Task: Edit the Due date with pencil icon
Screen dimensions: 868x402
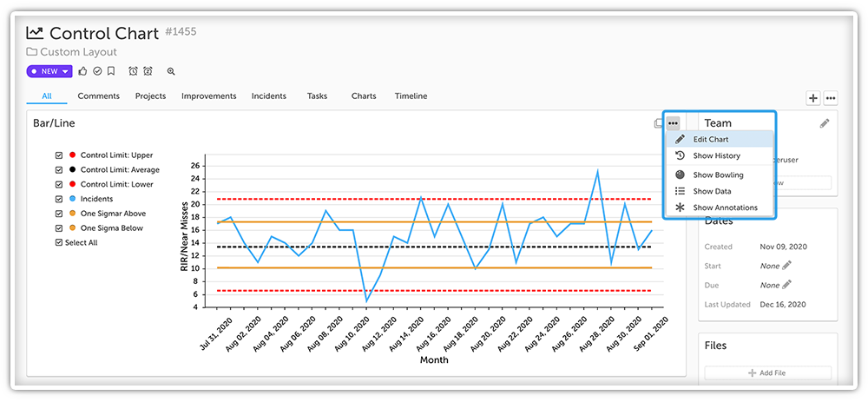Action: click(x=786, y=285)
